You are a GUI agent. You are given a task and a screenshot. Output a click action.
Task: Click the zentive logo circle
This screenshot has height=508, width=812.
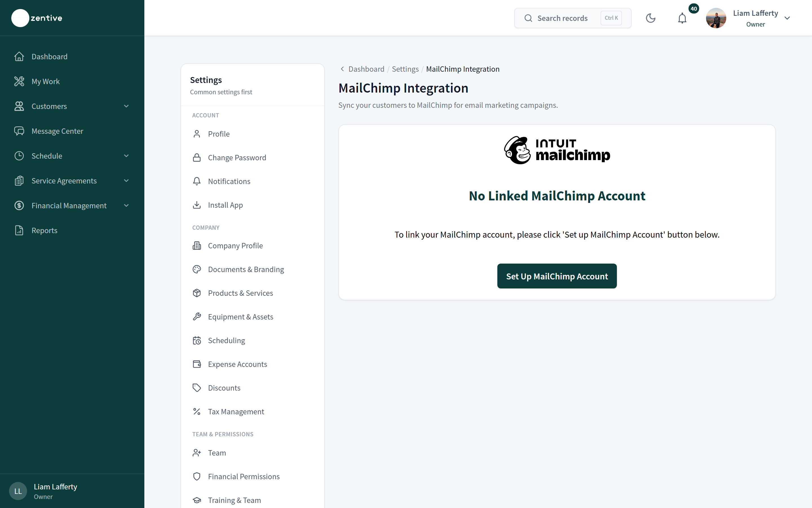20,18
